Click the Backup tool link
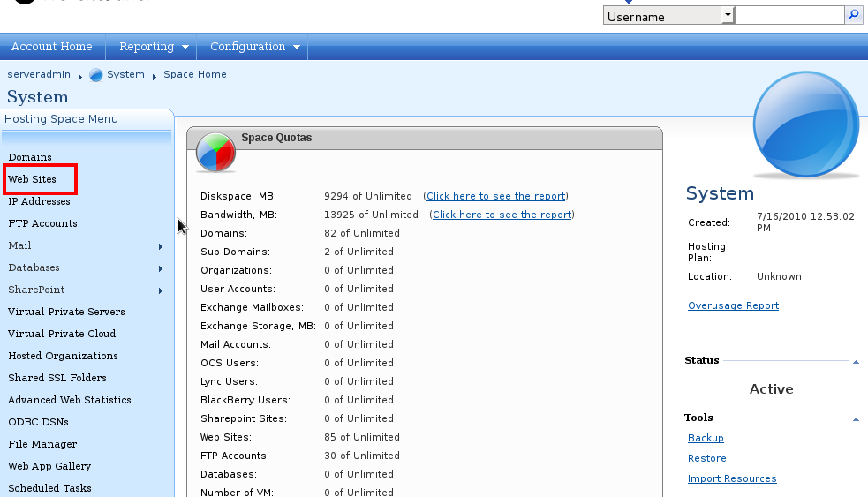 click(x=706, y=438)
